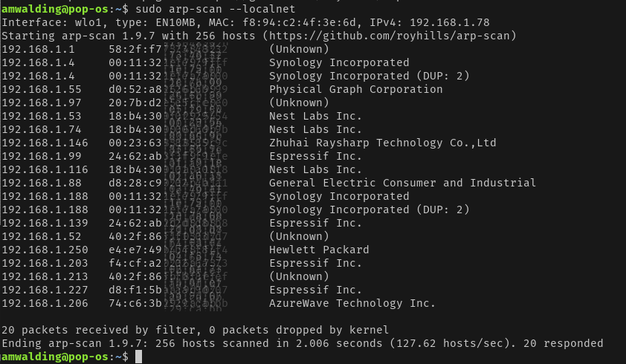Viewport: 626px width, 364px height.
Task: Click the General Electric Consumer and Industrial text
Action: pos(401,183)
